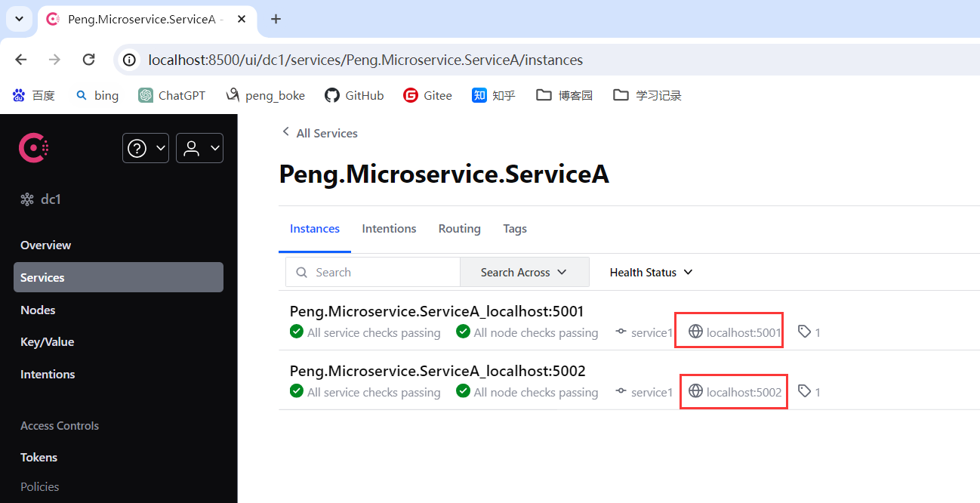Reload the page with the refresh icon

click(88, 60)
